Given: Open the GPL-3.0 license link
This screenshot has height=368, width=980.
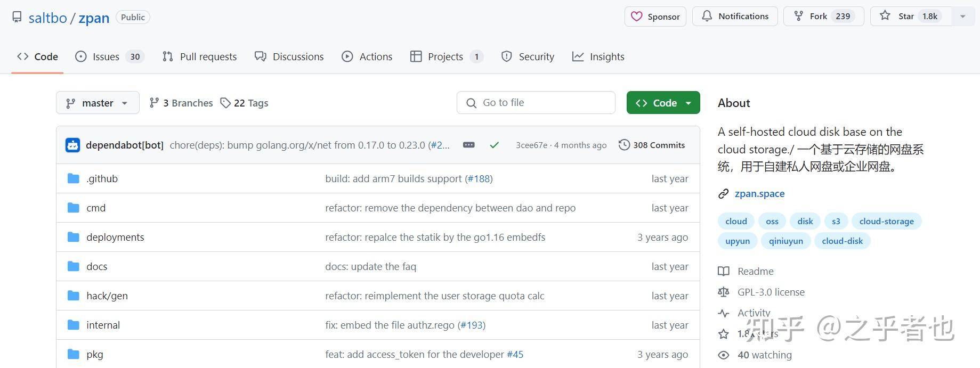Looking at the screenshot, I should point(771,292).
